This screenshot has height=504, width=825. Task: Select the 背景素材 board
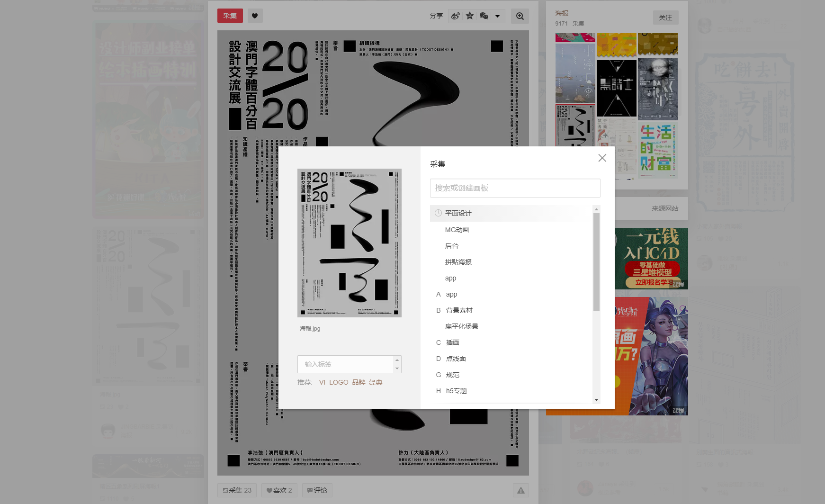point(511,310)
